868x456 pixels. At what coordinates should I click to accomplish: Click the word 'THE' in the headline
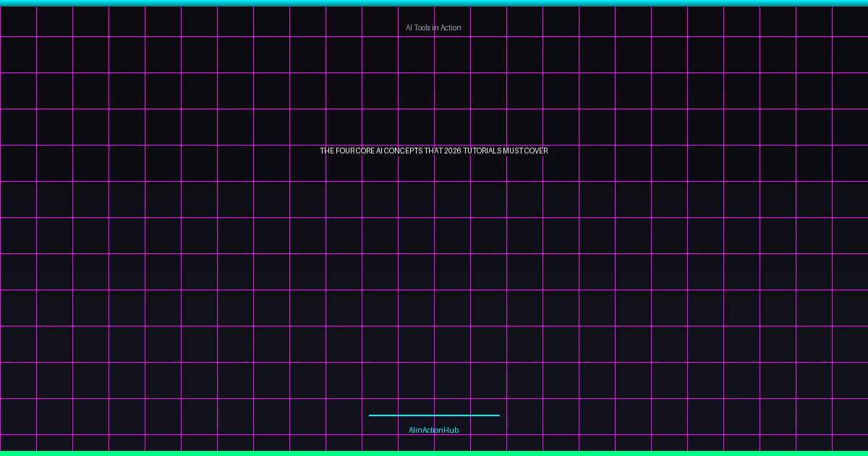[x=327, y=151]
